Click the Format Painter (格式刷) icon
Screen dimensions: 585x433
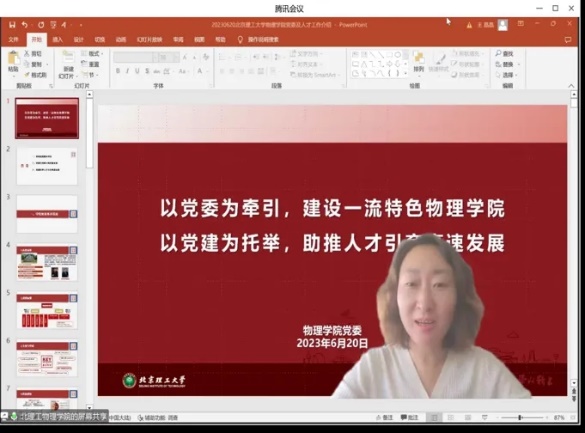pyautogui.click(x=27, y=75)
